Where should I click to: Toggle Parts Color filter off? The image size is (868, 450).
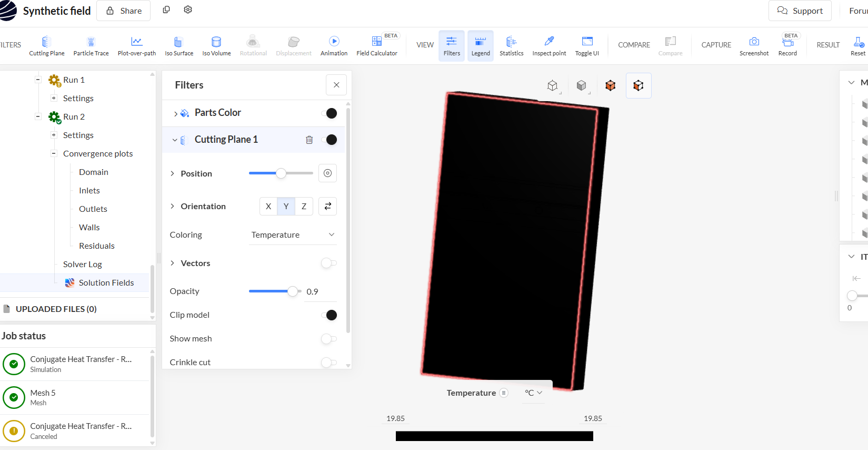(x=329, y=113)
